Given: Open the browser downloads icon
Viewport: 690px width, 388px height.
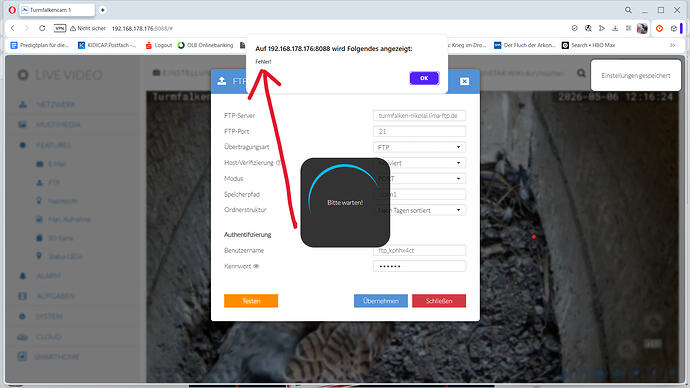Looking at the screenshot, I should pos(615,28).
